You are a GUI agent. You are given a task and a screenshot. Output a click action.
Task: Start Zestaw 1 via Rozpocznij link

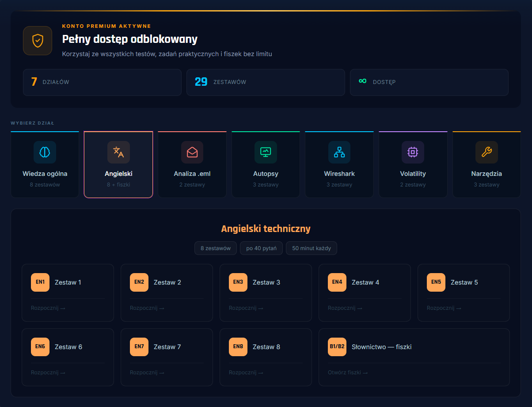click(x=48, y=308)
